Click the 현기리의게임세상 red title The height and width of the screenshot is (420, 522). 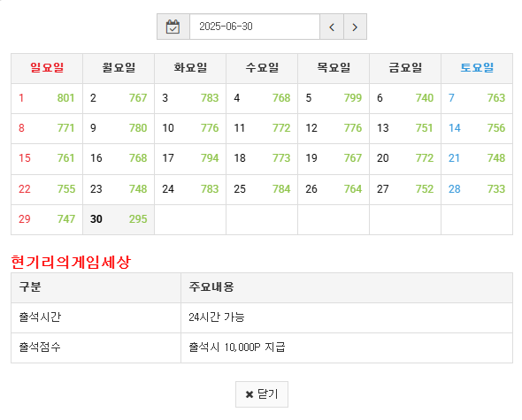click(71, 263)
